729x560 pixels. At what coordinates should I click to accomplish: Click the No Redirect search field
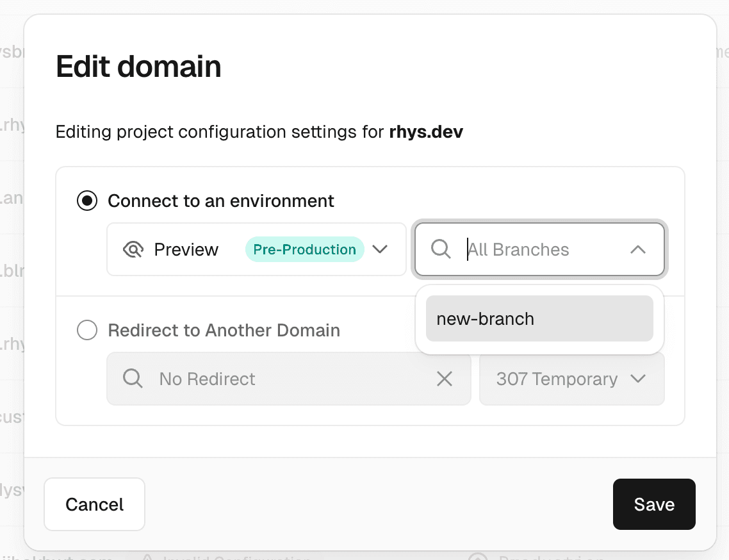click(256, 379)
